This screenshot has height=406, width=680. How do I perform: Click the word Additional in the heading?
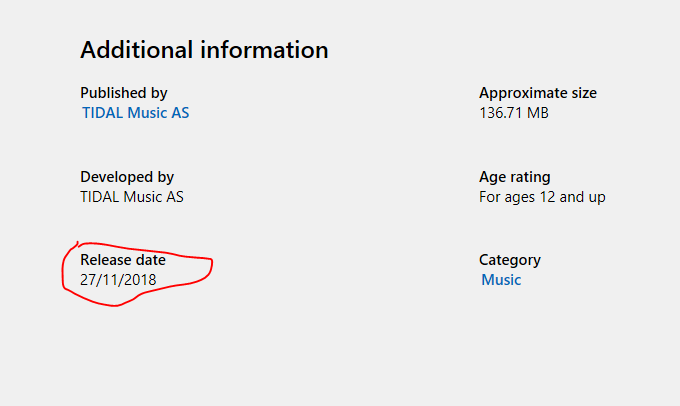pyautogui.click(x=137, y=49)
